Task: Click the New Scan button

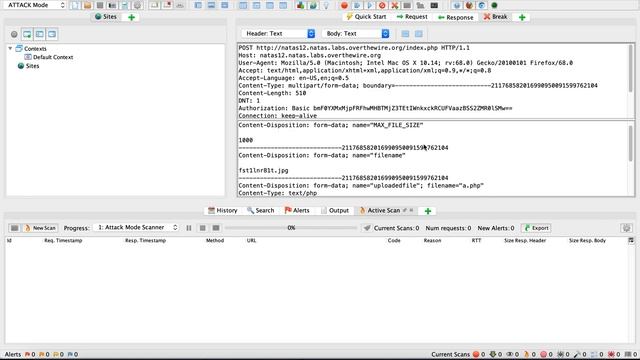Action: point(40,228)
